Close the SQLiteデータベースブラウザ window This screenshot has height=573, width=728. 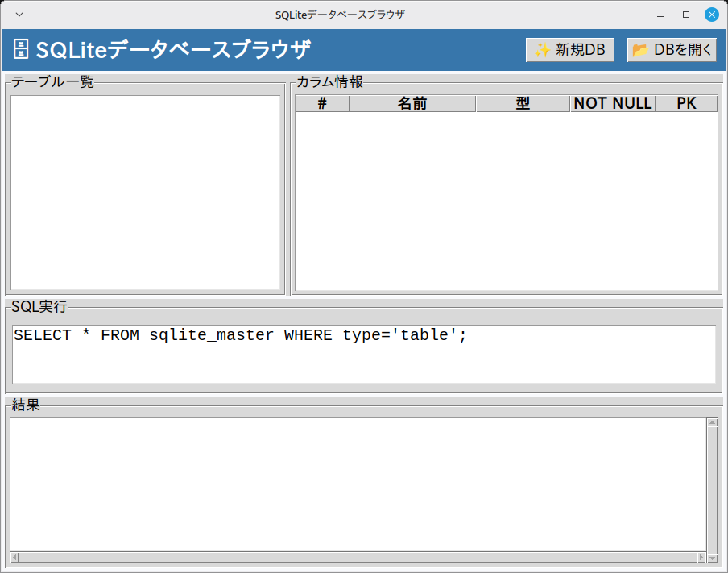pos(712,15)
